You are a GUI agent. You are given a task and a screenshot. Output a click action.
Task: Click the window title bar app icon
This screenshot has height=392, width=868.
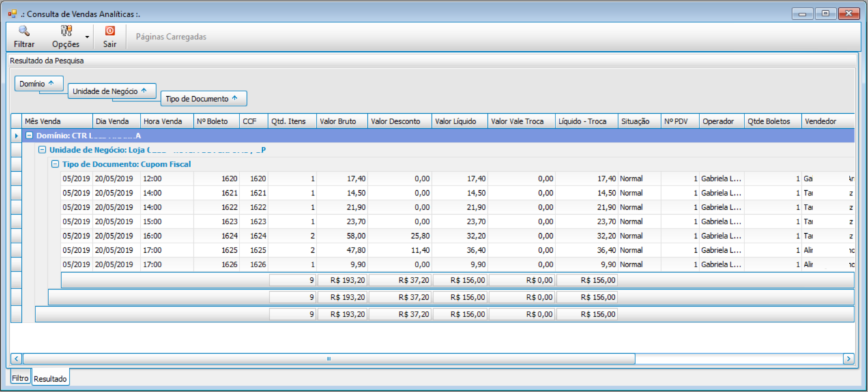[12, 13]
